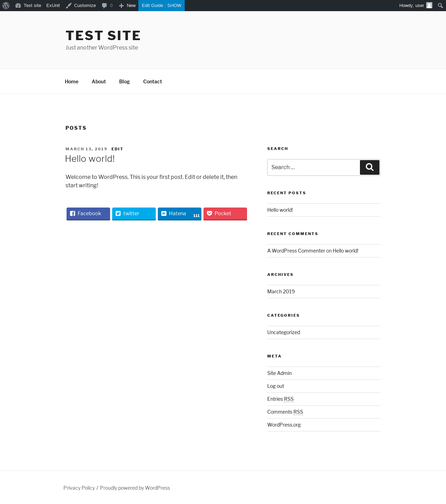
Task: Submit search with the magnifier button
Action: point(370,167)
